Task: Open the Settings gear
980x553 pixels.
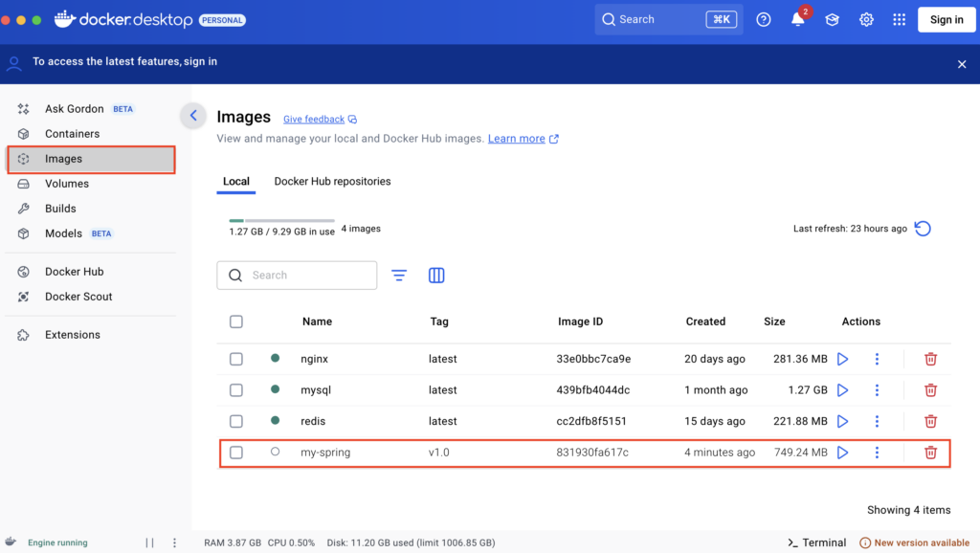Action: pyautogui.click(x=866, y=19)
